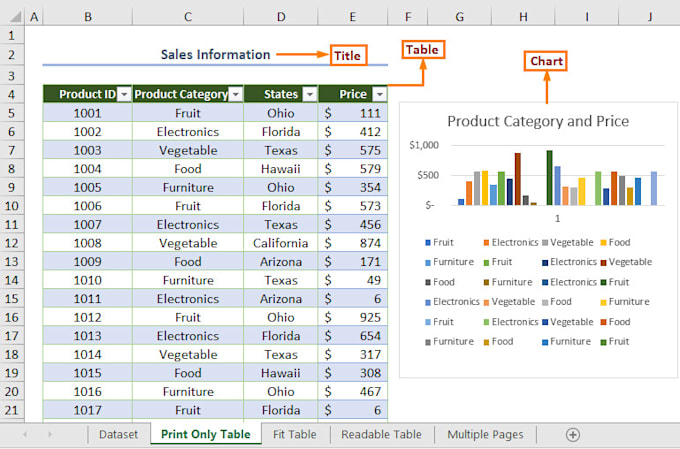Select the price cell showing 925
Image resolution: width=680 pixels, height=449 pixels.
pyautogui.click(x=353, y=317)
